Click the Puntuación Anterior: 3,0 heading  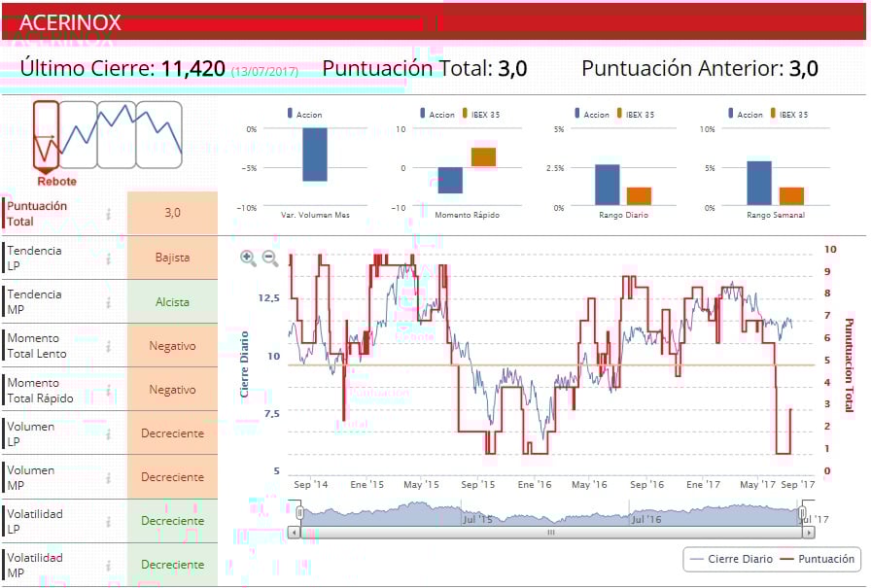point(700,69)
